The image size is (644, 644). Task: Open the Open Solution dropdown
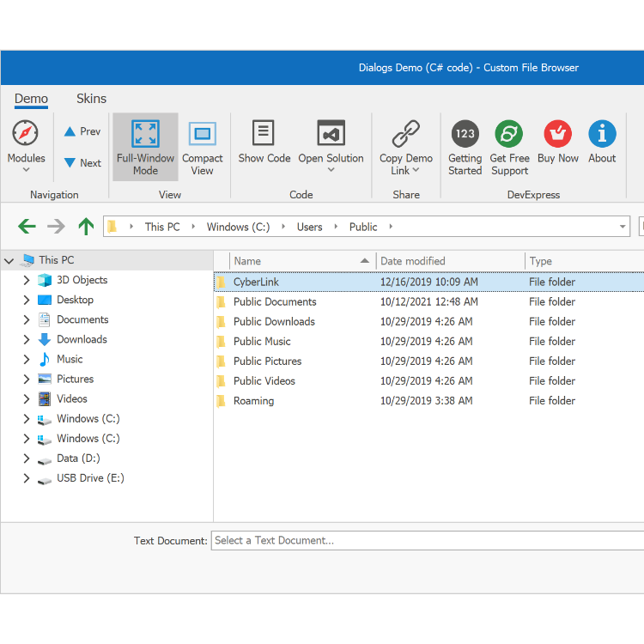[331, 170]
